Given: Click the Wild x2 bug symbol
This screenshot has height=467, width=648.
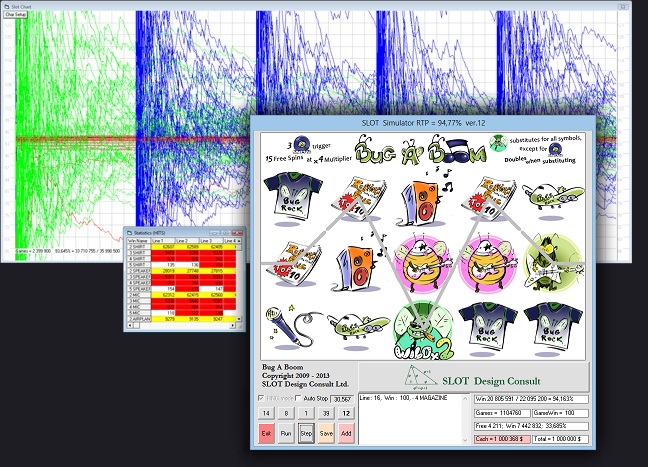Looking at the screenshot, I should point(424,331).
